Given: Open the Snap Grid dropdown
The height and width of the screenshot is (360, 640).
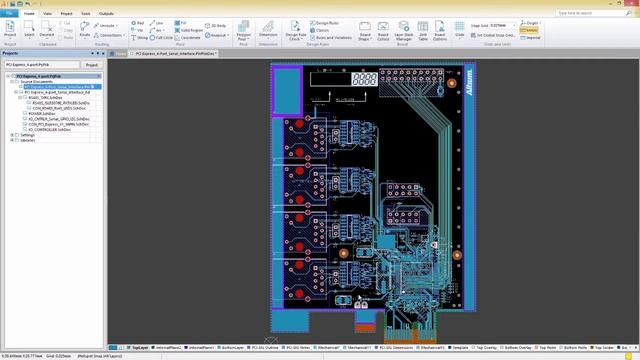Looking at the screenshot, I should (514, 25).
